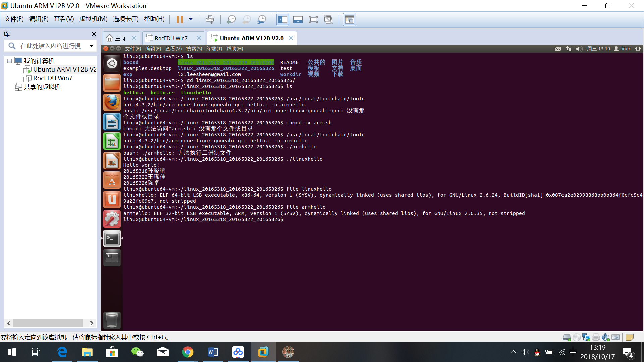Open the Ubuntu Dash home launcher
Viewport: 644px width, 362px height.
(112, 63)
